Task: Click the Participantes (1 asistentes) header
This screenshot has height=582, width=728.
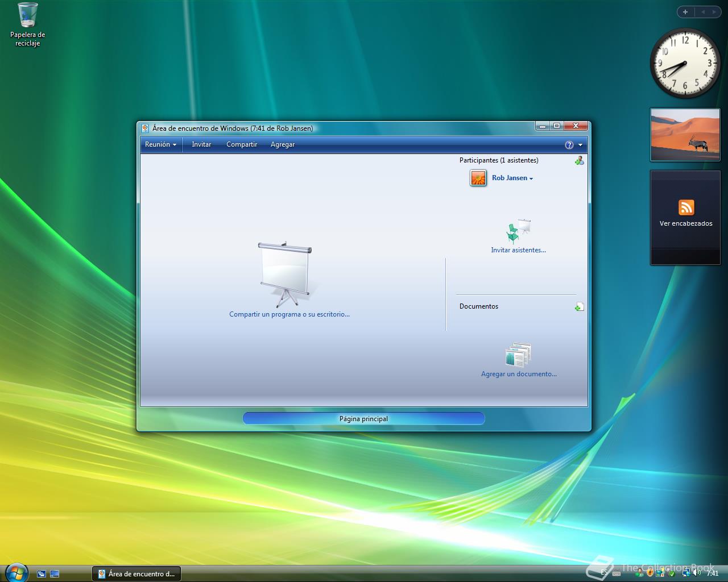Action: [499, 160]
